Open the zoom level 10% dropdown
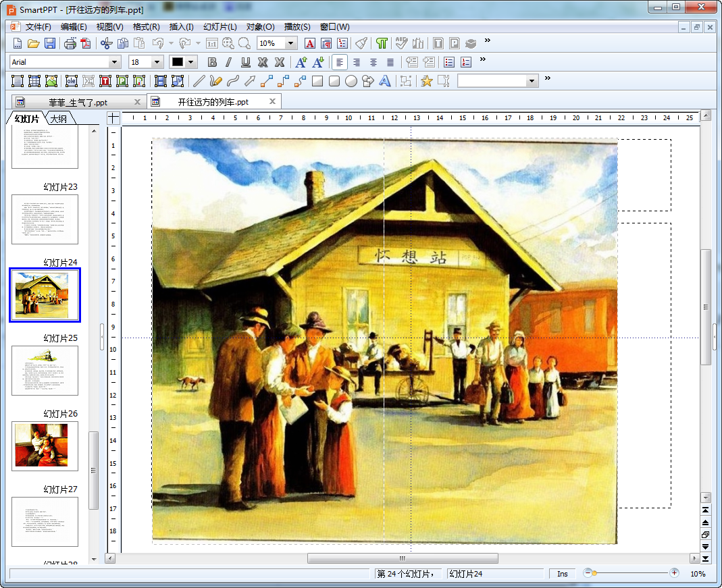The width and height of the screenshot is (722, 588). tap(290, 43)
